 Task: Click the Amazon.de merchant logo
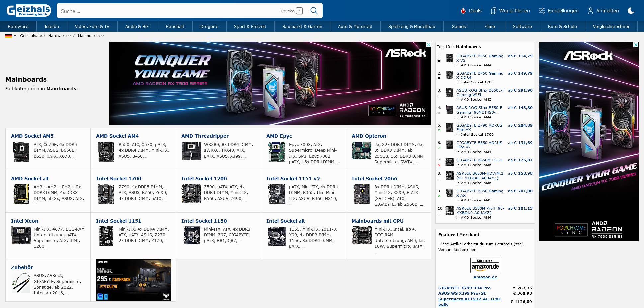[485, 265]
